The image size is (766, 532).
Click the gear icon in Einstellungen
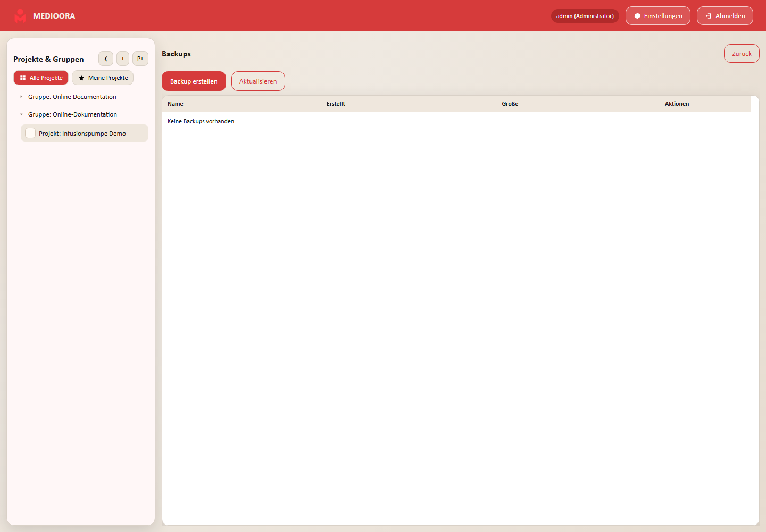[x=637, y=16]
